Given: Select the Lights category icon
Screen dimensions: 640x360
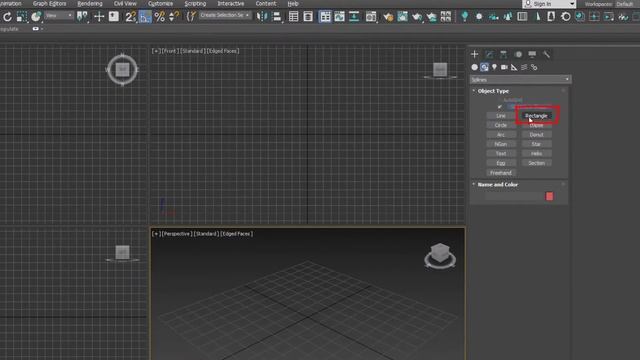Looking at the screenshot, I should click(x=494, y=67).
